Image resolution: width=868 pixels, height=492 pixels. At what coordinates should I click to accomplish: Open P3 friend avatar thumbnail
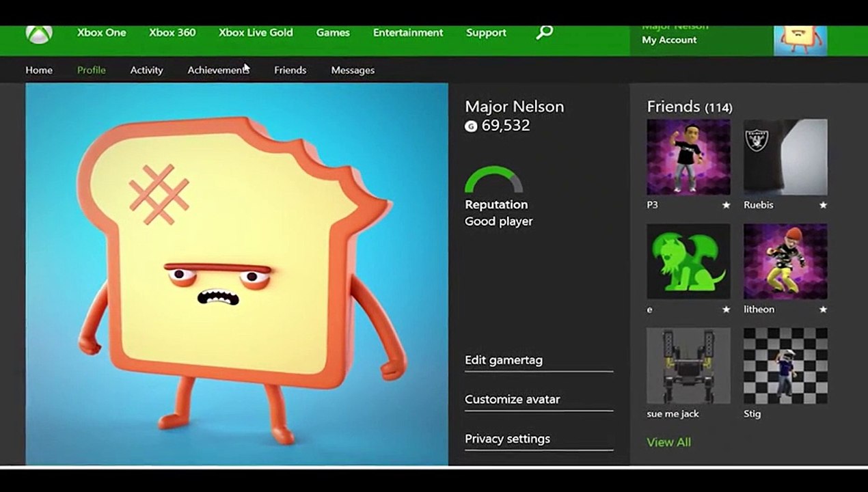coord(688,157)
